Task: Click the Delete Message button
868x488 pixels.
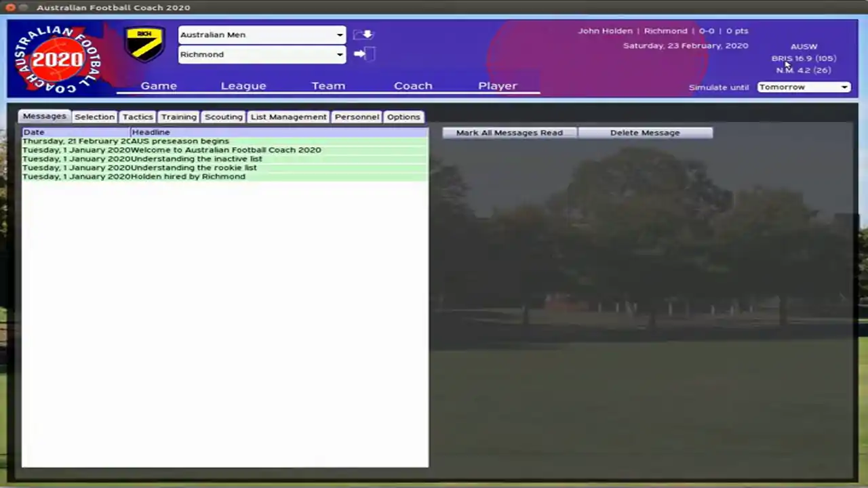Action: (645, 133)
